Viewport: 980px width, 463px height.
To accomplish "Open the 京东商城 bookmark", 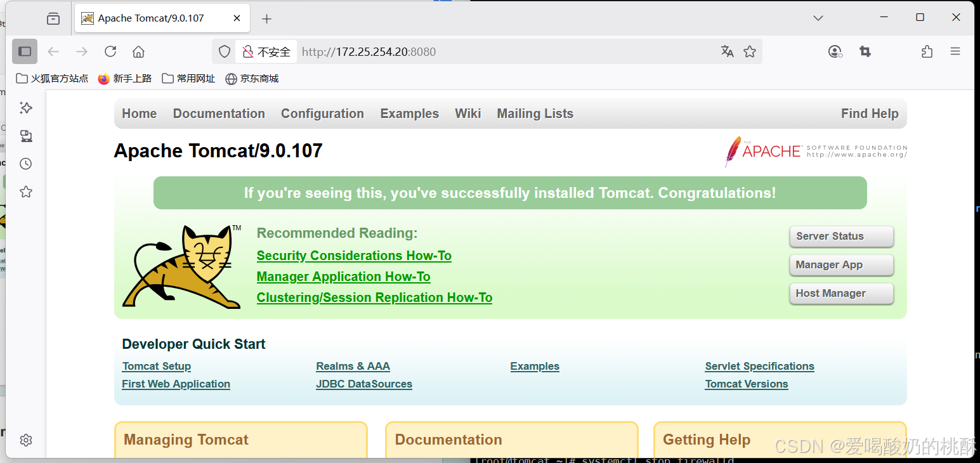I will click(252, 79).
